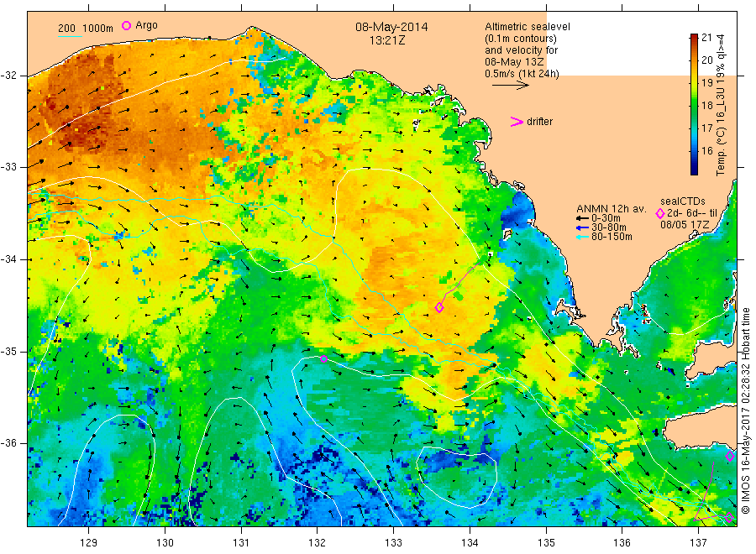756x554 pixels.
Task: Click the 0.5m/s velocity scale arrow
Action: [511, 86]
